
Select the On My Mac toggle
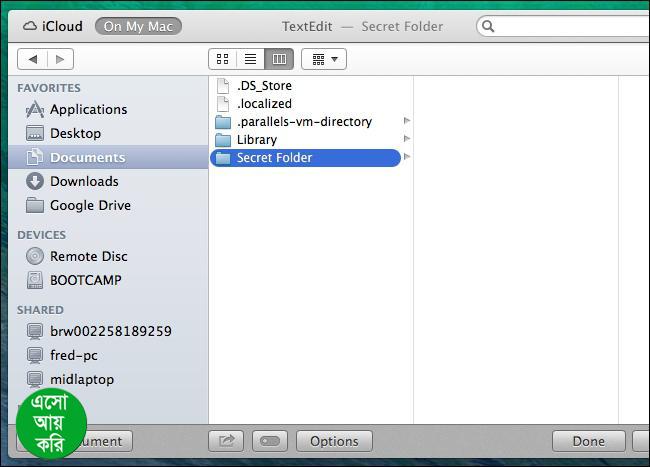click(138, 26)
